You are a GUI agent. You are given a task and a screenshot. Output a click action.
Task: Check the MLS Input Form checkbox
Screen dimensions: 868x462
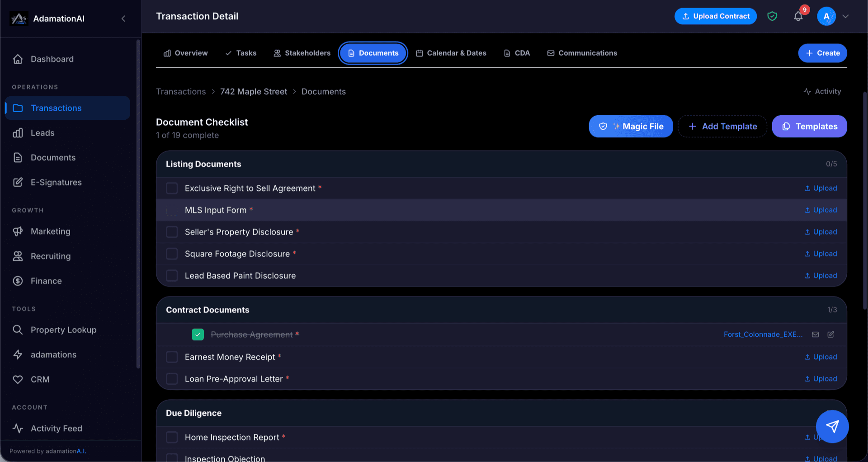click(x=172, y=210)
